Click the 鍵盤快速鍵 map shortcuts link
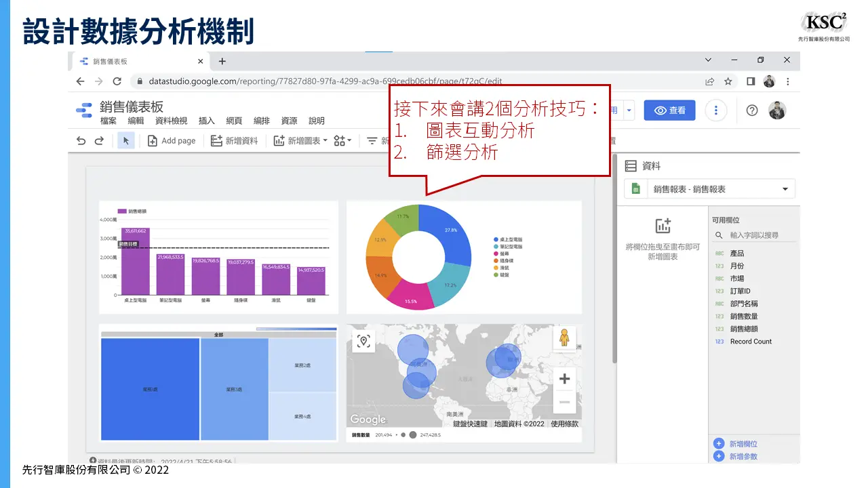Image resolution: width=868 pixels, height=488 pixels. pos(470,424)
